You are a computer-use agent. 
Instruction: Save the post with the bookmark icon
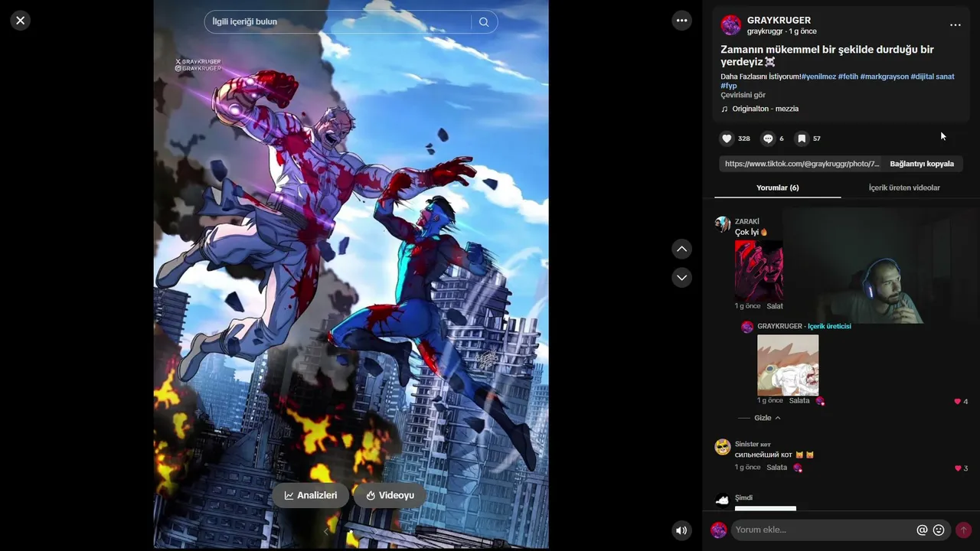(802, 139)
